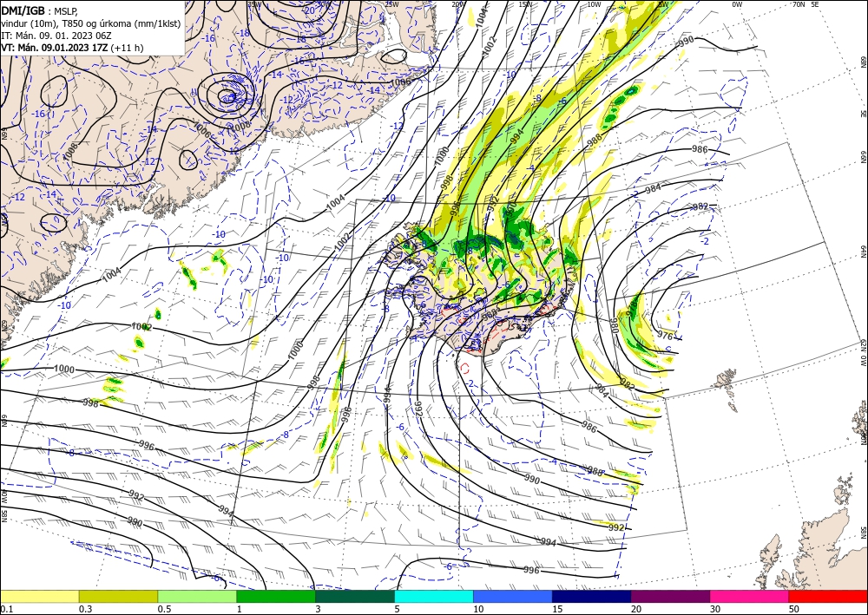Click the '978' isobar label
This screenshot has width=868, height=615.
tap(631, 307)
